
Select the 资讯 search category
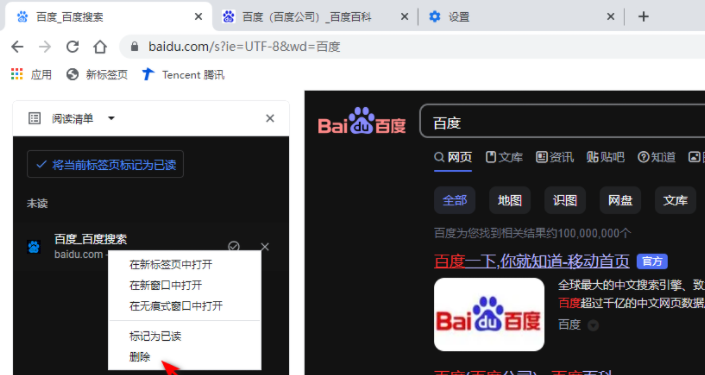(x=555, y=157)
